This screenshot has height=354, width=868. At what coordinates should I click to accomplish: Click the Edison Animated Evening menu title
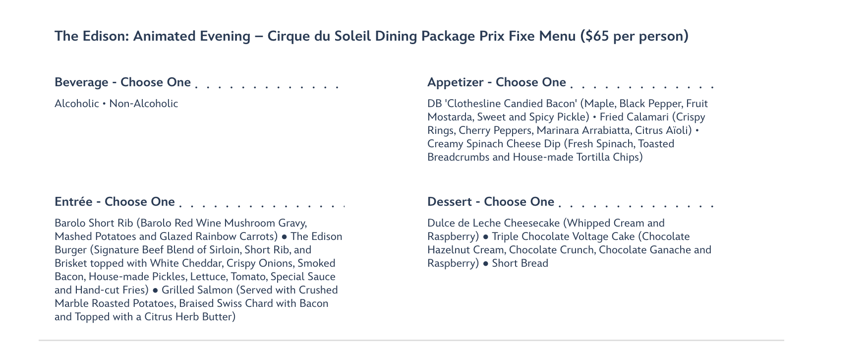371,36
